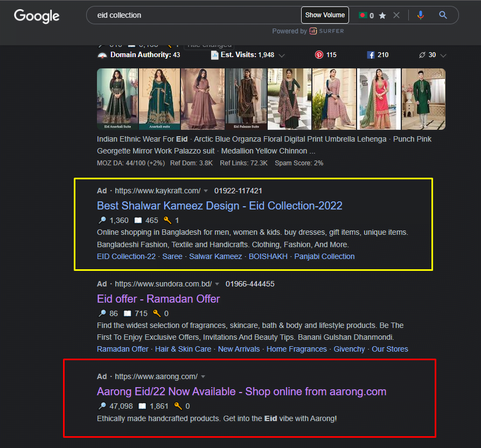Screen dimensions: 481x448
Task: Click the 'https://www.aarong.com/' ad URL
Action: point(156,376)
